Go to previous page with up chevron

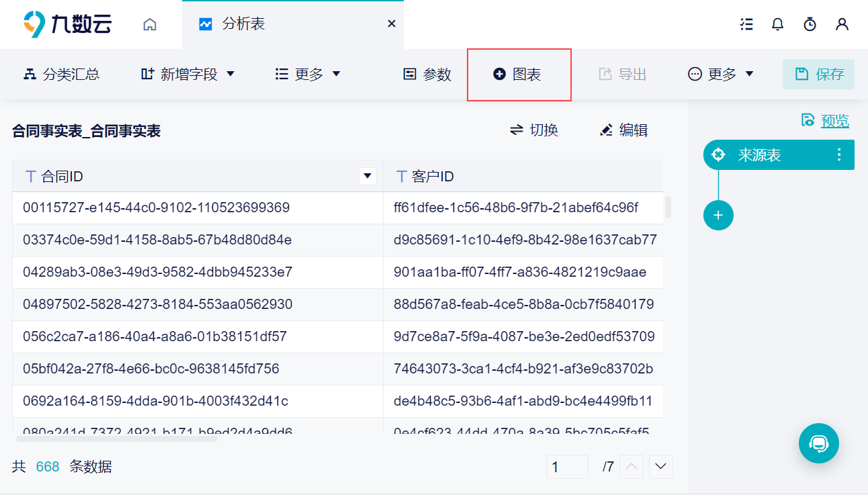[x=632, y=467]
